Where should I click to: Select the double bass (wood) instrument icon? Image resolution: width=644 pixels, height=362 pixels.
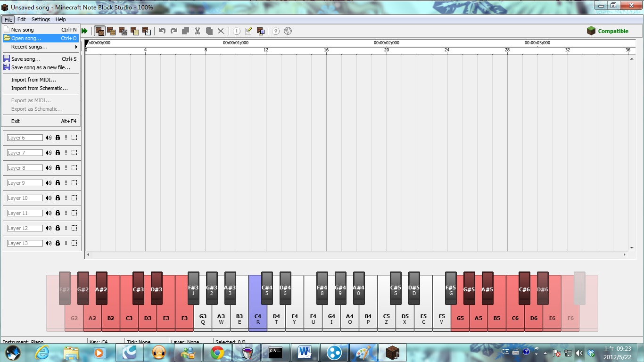coord(111,31)
